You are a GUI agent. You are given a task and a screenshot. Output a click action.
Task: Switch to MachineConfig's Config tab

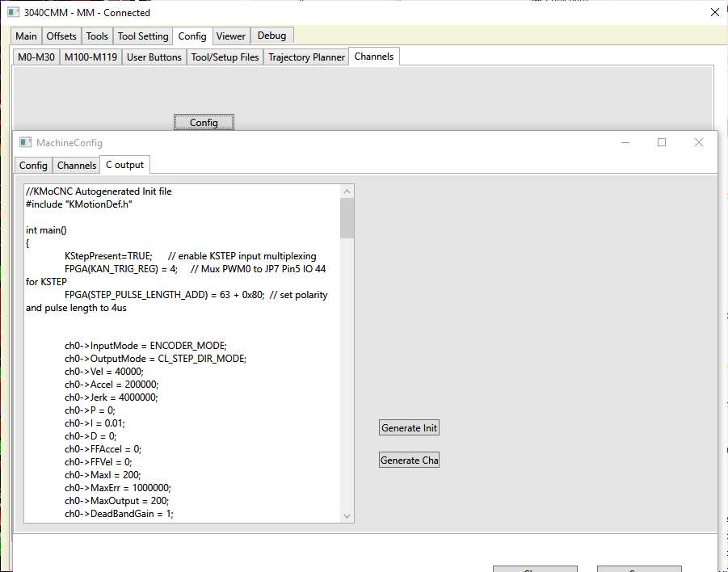point(33,166)
